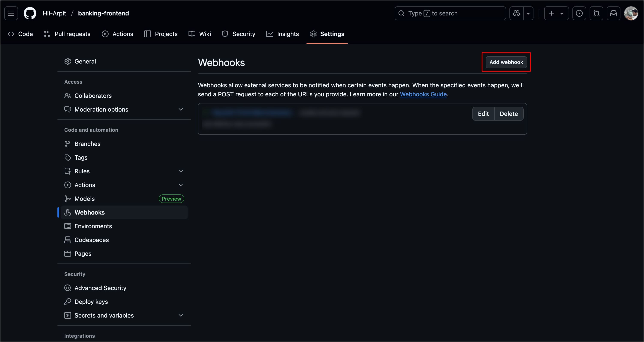Expand the Actions settings section
This screenshot has width=644, height=342.
[181, 185]
